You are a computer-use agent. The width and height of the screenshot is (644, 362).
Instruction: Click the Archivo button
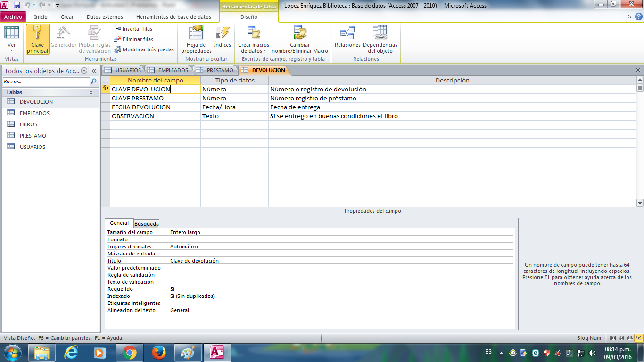13,17
